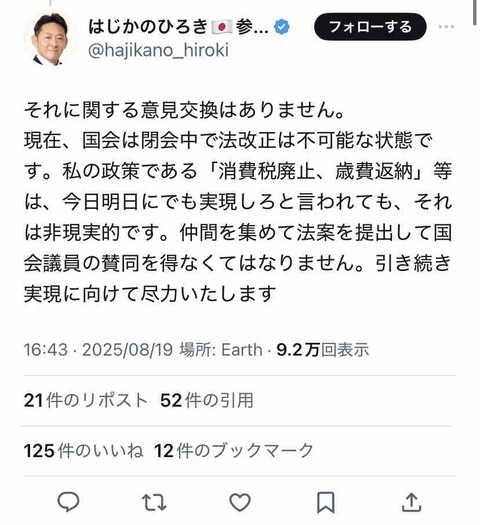Tap the tweet body text
480x525 pixels.
238,202
